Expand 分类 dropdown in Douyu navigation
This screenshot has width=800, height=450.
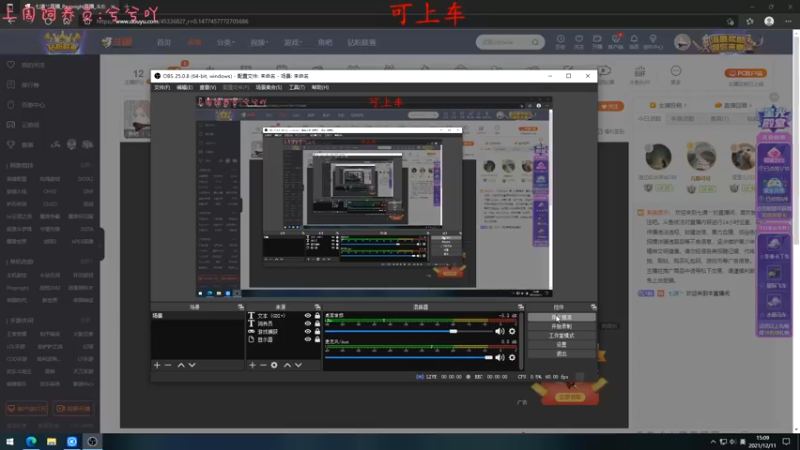pos(226,42)
